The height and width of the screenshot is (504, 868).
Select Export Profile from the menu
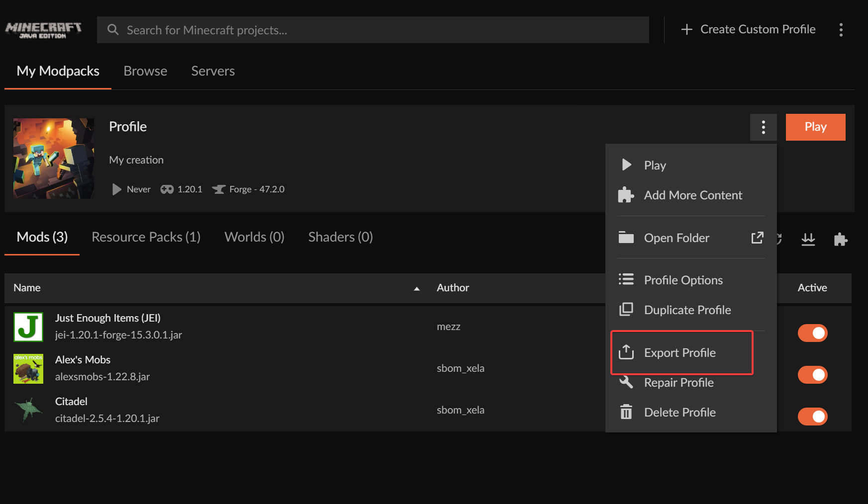click(679, 352)
